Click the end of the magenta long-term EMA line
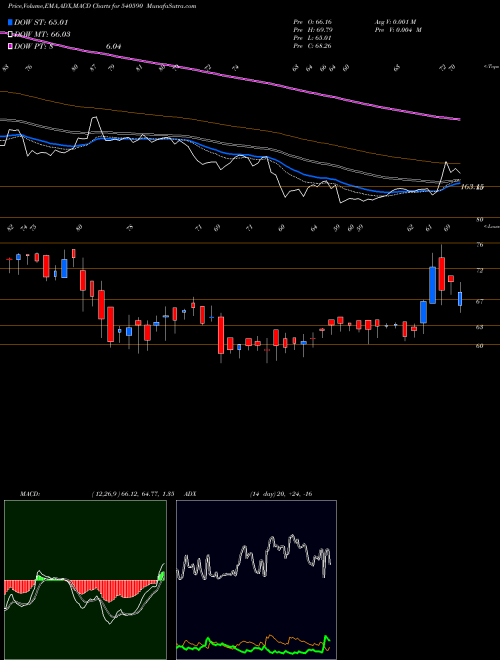The image size is (500, 660). coord(458,120)
